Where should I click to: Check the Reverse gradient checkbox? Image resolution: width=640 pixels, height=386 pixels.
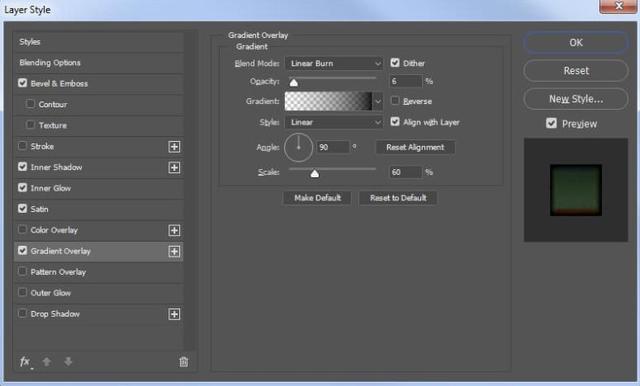[395, 100]
